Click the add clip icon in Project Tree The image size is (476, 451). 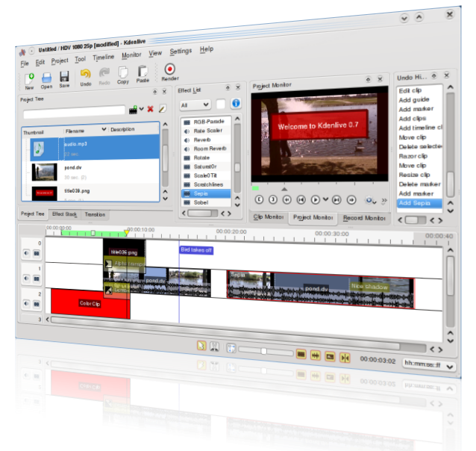point(133,110)
